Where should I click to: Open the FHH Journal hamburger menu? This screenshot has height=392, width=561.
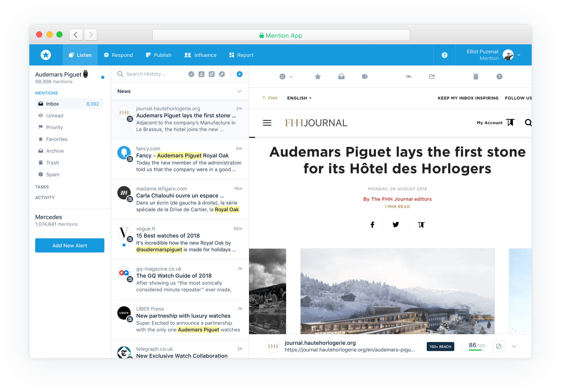point(267,123)
